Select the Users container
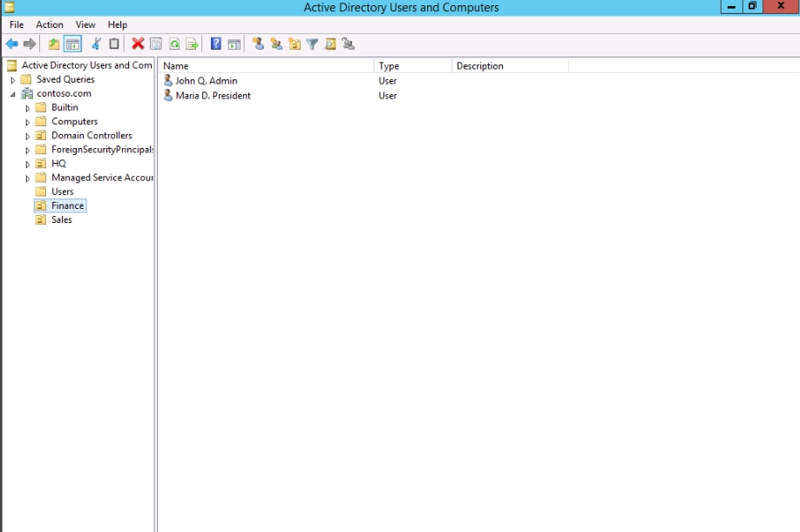 click(62, 192)
